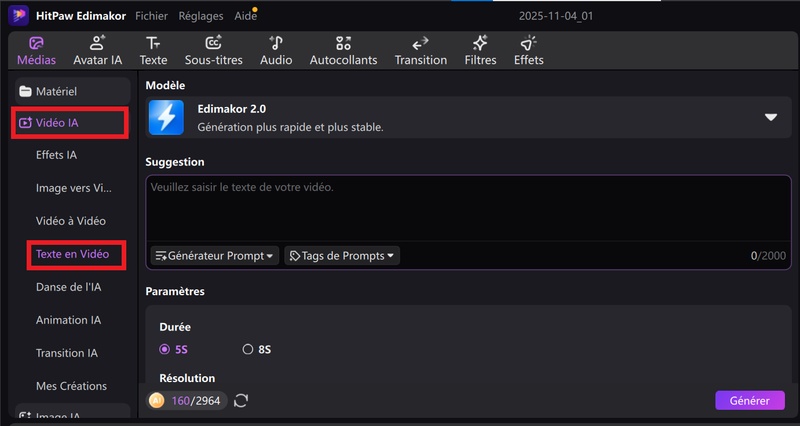Open the Transition panel
800x426 pixels.
tap(420, 51)
